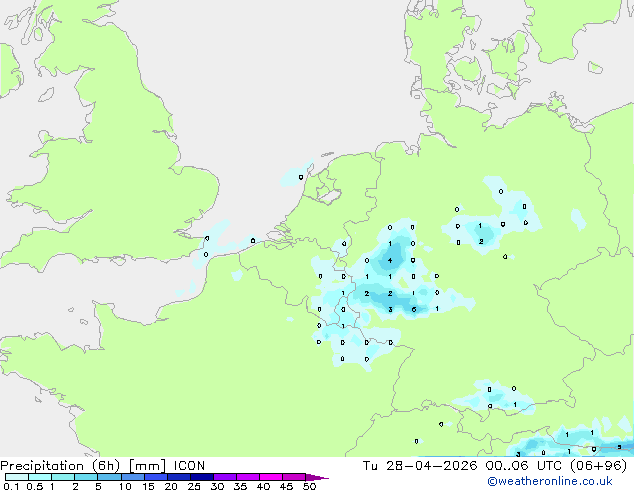Click the 30–35 mm violet legend swatch
The width and height of the screenshot is (634, 490).
coord(224,477)
